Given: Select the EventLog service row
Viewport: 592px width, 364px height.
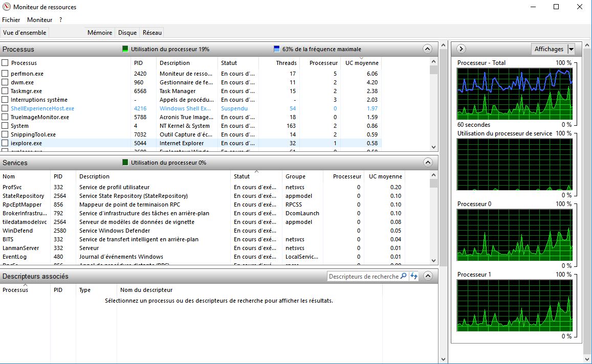Looking at the screenshot, I should pyautogui.click(x=203, y=257).
